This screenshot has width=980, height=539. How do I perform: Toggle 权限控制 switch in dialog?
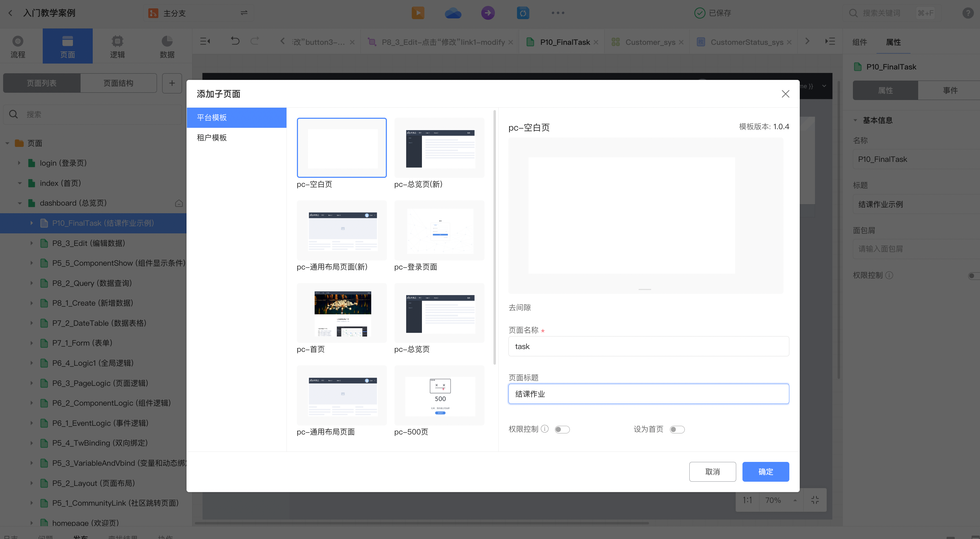coord(562,430)
